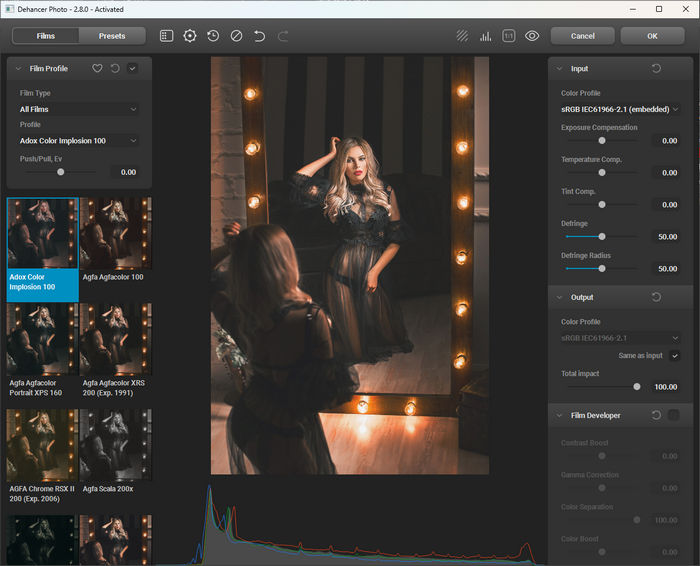
Task: Reset the Input panel settings
Action: pos(656,69)
